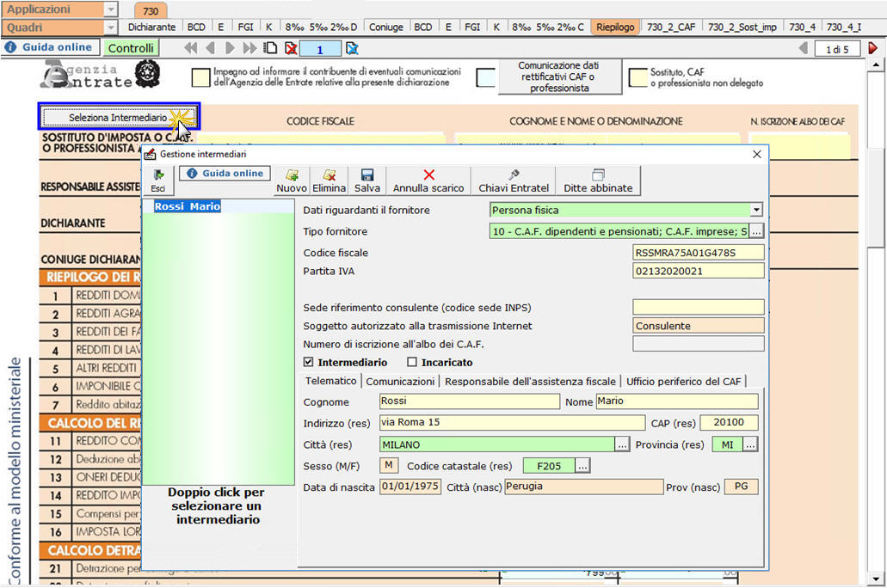Click Indirizzo (res) field
This screenshot has width=887, height=588.
pyautogui.click(x=512, y=422)
